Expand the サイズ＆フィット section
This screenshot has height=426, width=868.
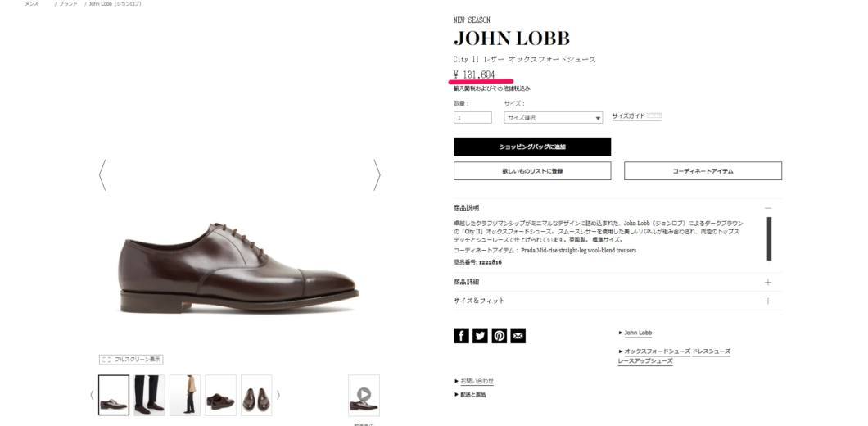[x=617, y=301]
